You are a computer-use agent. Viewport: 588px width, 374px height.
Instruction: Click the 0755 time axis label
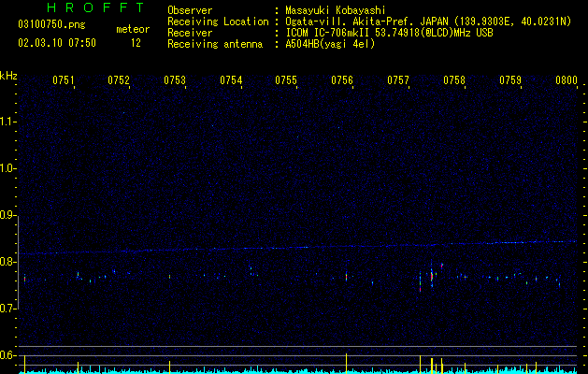(286, 80)
